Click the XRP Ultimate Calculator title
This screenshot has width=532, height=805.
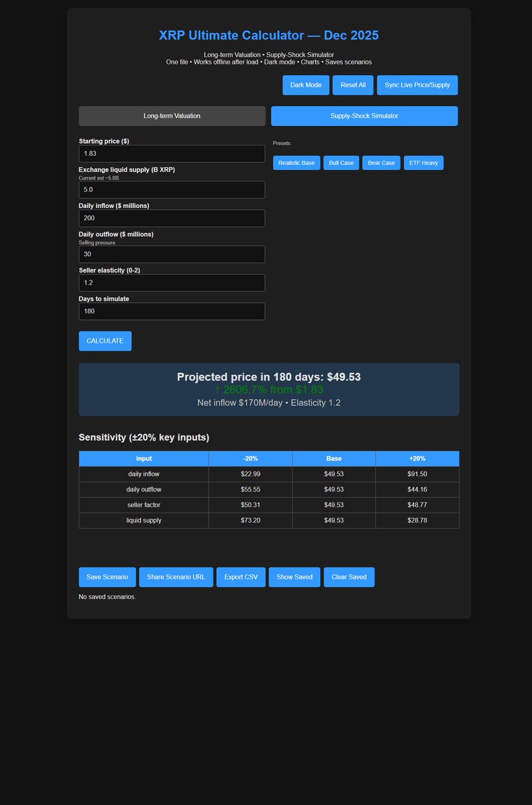(269, 35)
